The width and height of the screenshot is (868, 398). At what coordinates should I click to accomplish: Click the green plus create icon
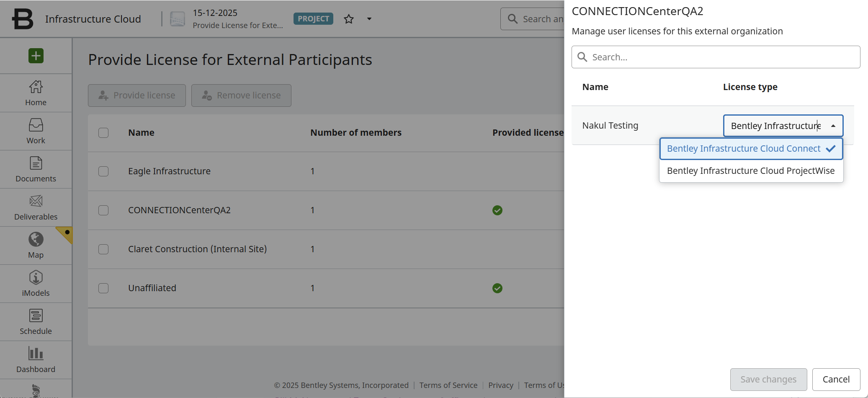(36, 56)
